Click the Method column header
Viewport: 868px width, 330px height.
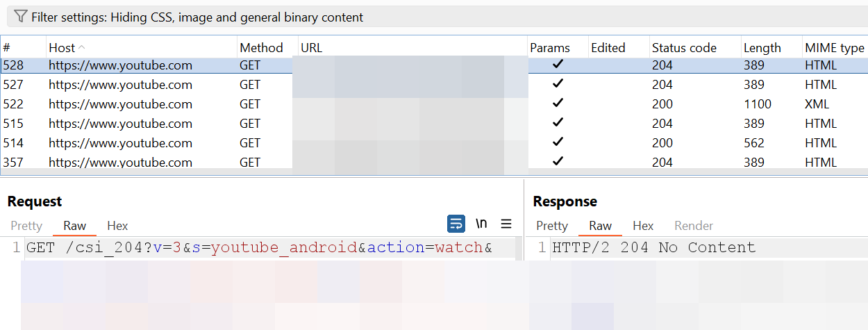click(261, 48)
